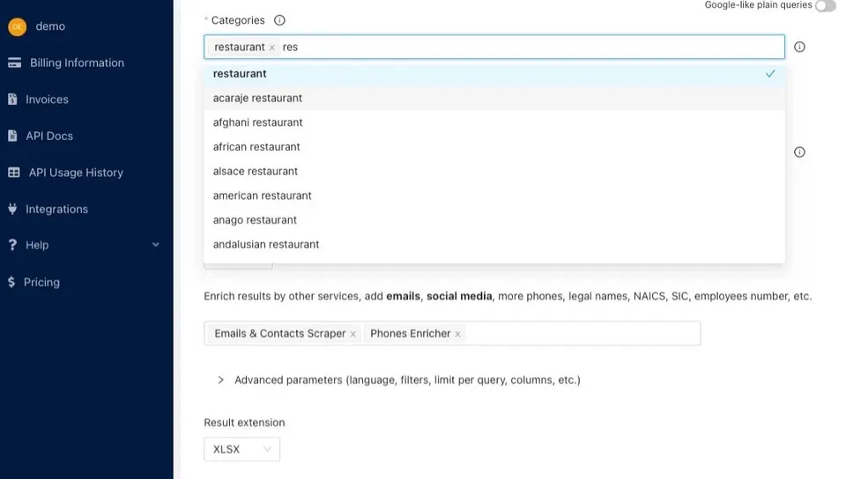Deselect the checked restaurant option
The height and width of the screenshot is (479, 868).
coord(493,74)
